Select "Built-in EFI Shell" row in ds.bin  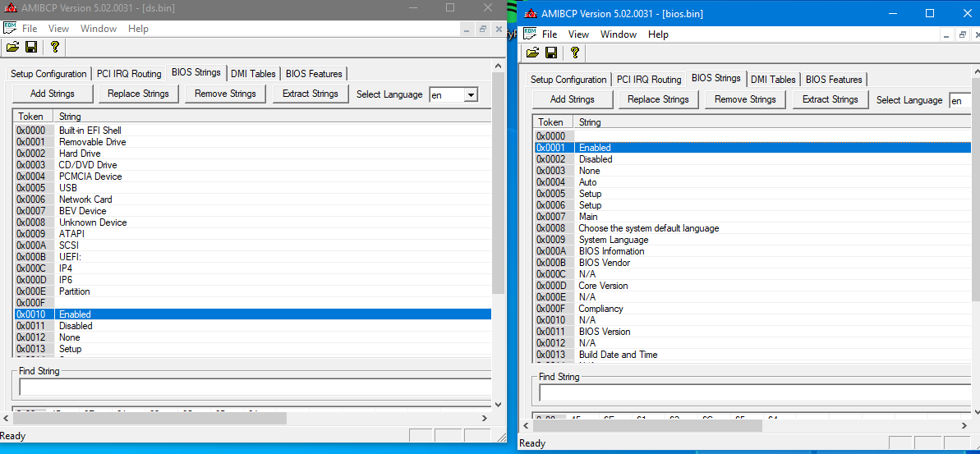252,131
